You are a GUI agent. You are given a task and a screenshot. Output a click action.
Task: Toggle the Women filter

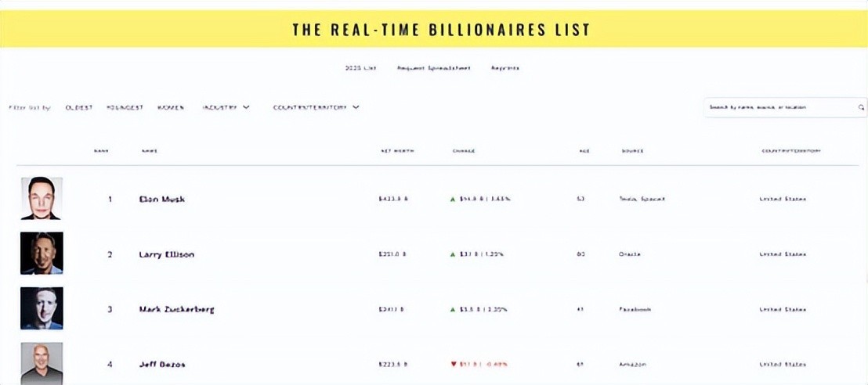click(171, 108)
